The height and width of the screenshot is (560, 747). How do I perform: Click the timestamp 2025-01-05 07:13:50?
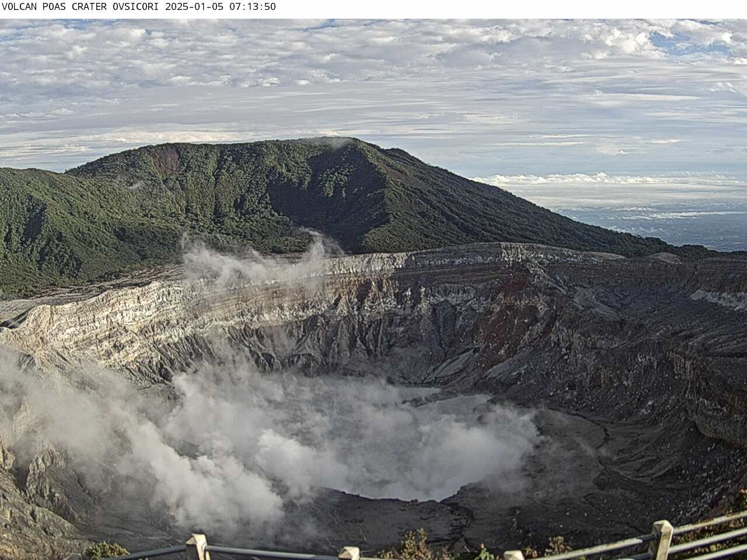221,7
